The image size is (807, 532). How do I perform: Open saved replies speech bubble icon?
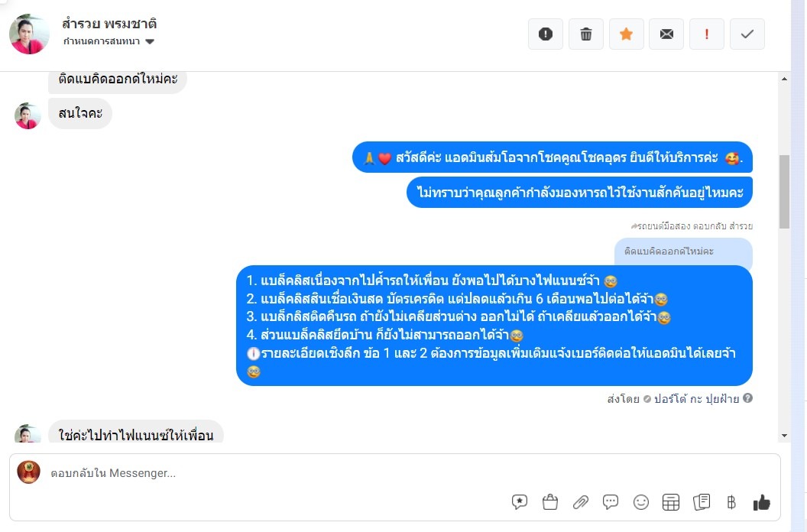(611, 502)
